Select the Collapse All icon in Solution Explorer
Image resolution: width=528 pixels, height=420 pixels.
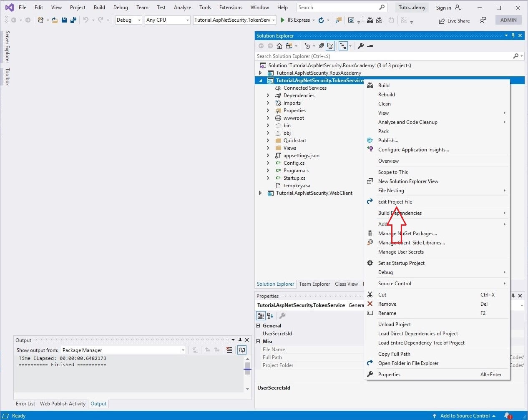click(321, 46)
